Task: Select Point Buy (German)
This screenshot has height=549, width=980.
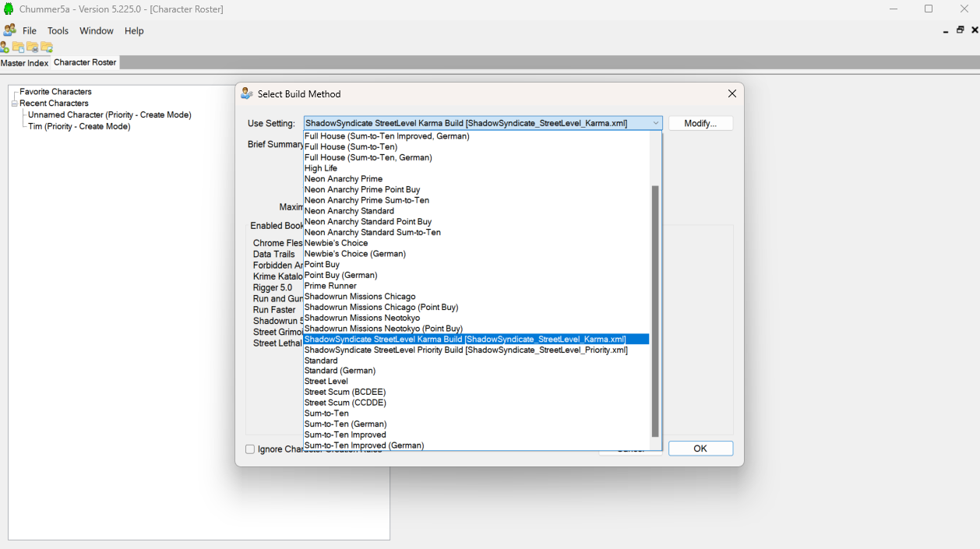Action: click(x=476, y=276)
